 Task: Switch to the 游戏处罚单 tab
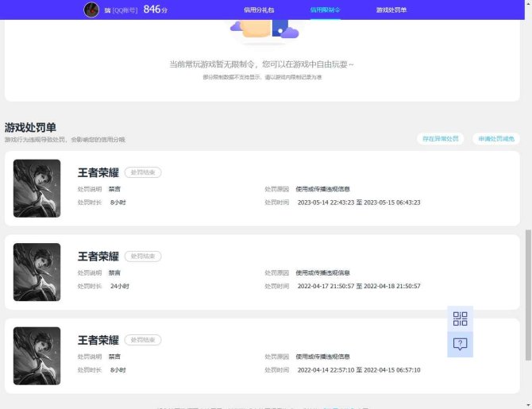[391, 10]
